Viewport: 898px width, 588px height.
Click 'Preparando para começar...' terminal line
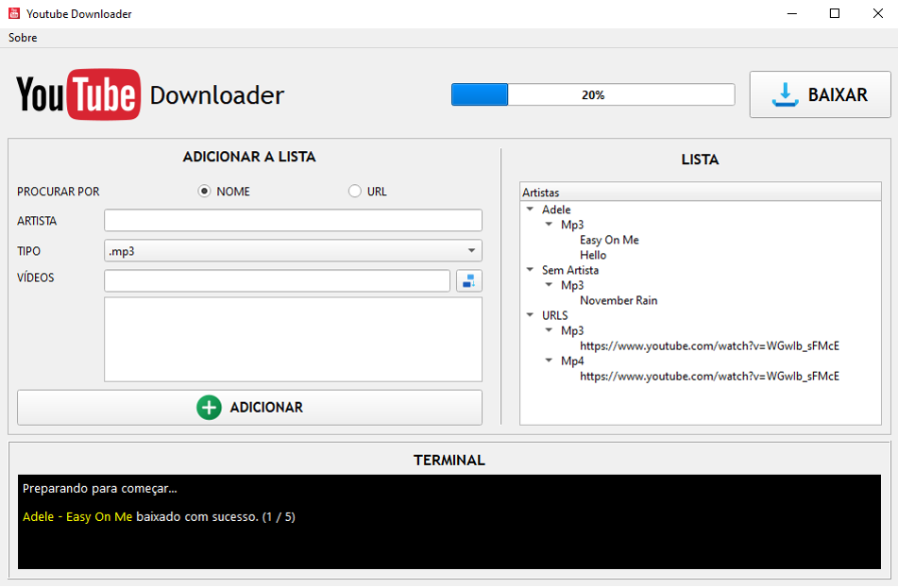point(100,488)
